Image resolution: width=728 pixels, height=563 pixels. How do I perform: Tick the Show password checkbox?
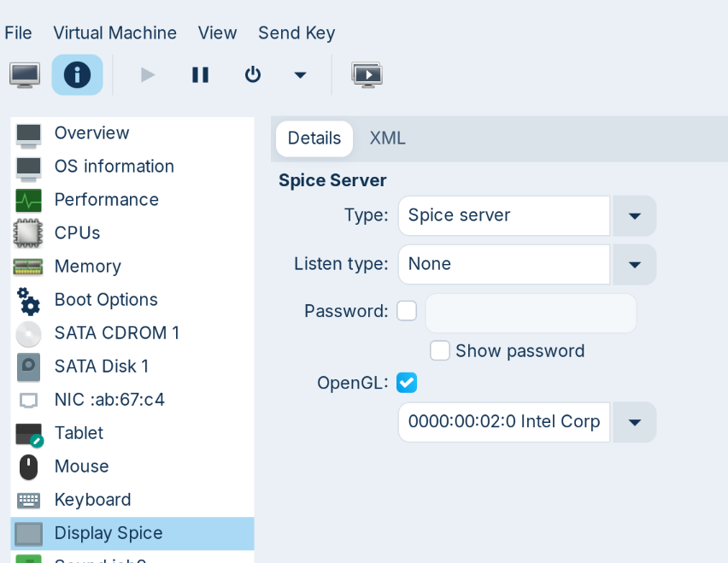(x=440, y=351)
